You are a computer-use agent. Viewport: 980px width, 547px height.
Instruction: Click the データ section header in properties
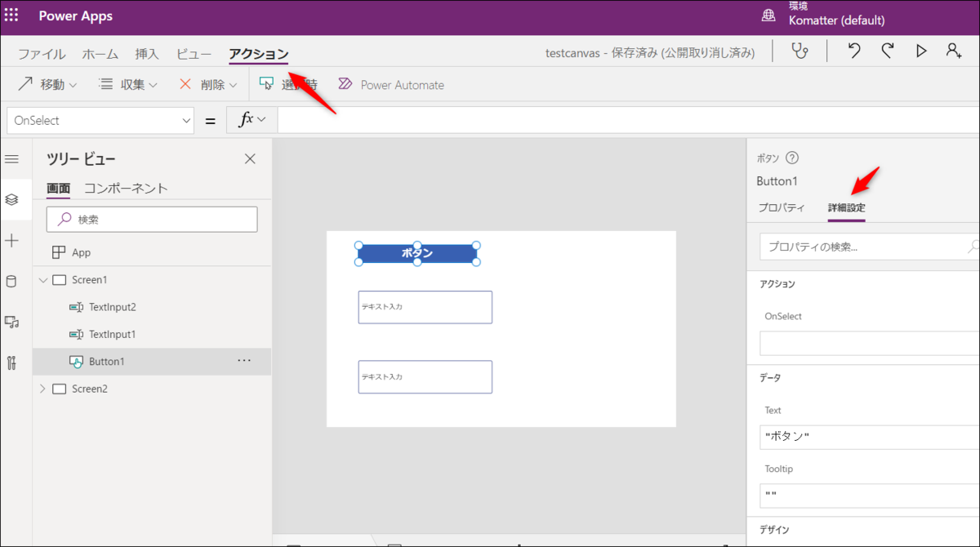770,378
